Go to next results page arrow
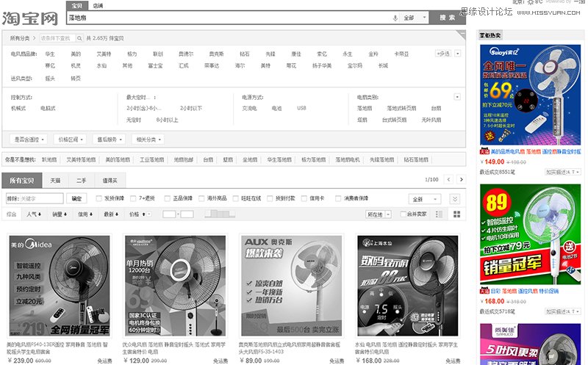The width and height of the screenshot is (588, 365). click(462, 179)
